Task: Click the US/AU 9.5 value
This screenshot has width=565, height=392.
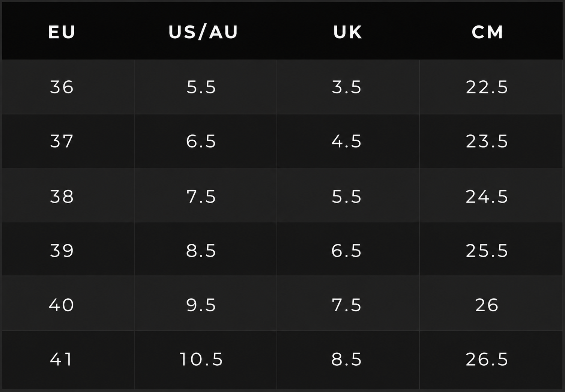Action: [x=201, y=305]
